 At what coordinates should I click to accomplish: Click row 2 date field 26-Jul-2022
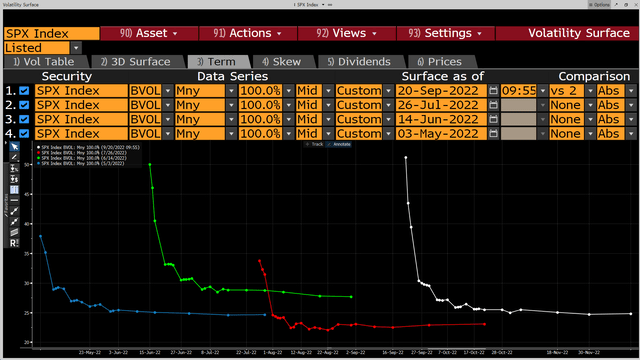[x=441, y=105]
